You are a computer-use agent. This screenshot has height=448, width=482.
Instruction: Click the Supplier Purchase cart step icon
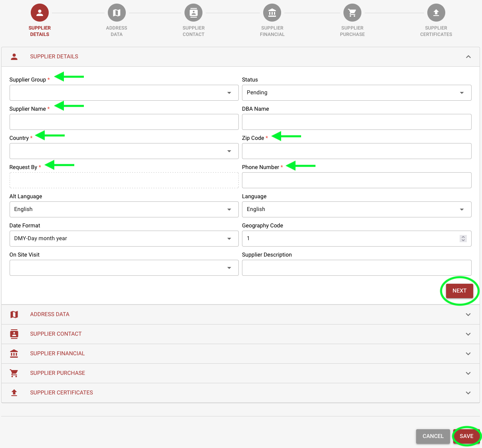coord(352,13)
